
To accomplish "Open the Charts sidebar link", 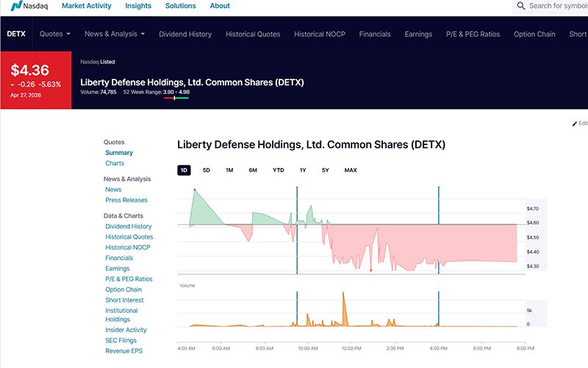I will pos(115,163).
